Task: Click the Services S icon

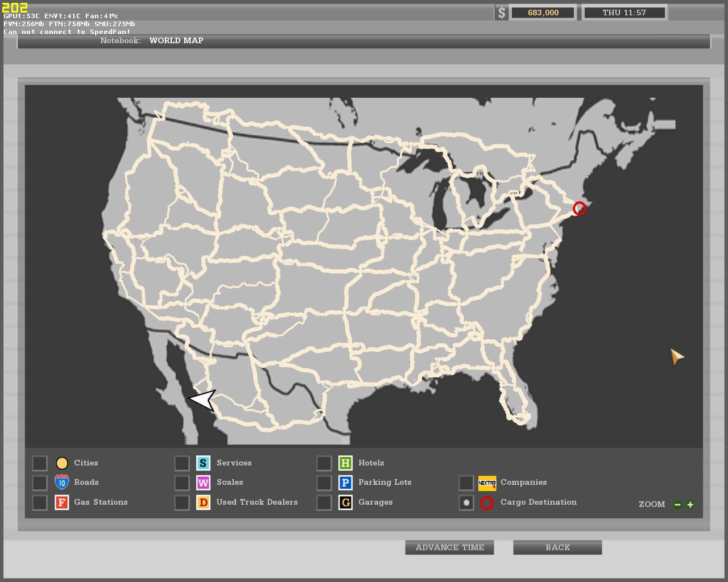Action: tap(203, 463)
